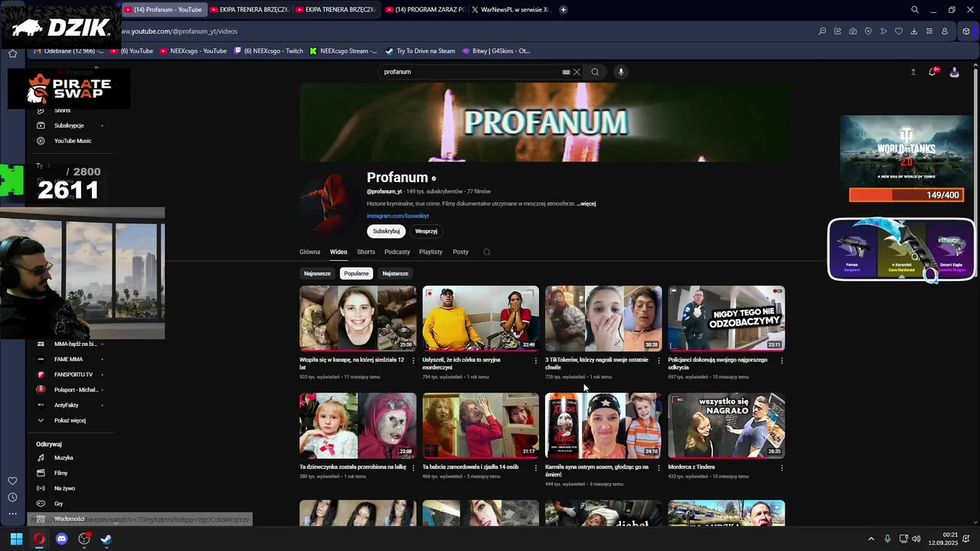Play 'Morderca z Tindera' video thumbnail
The width and height of the screenshot is (980, 551).
click(x=727, y=425)
